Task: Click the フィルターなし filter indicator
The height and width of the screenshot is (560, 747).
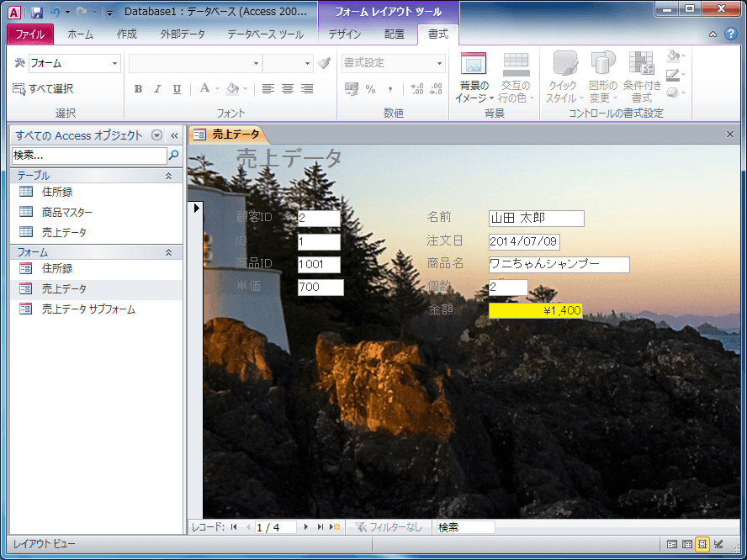Action: [389, 526]
